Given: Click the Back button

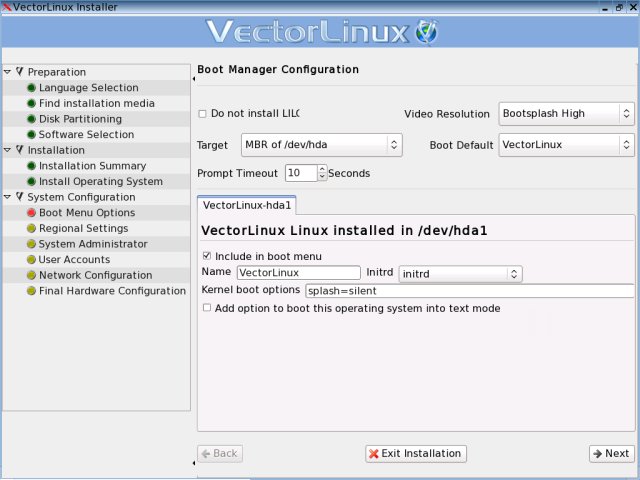Looking at the screenshot, I should click(x=220, y=453).
